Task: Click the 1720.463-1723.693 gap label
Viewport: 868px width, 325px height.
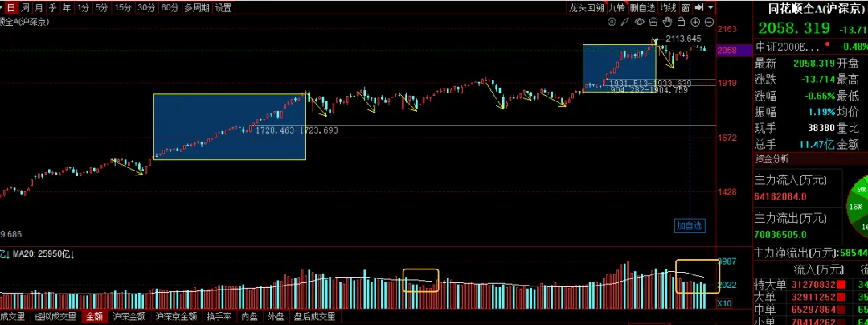Action: 296,130
